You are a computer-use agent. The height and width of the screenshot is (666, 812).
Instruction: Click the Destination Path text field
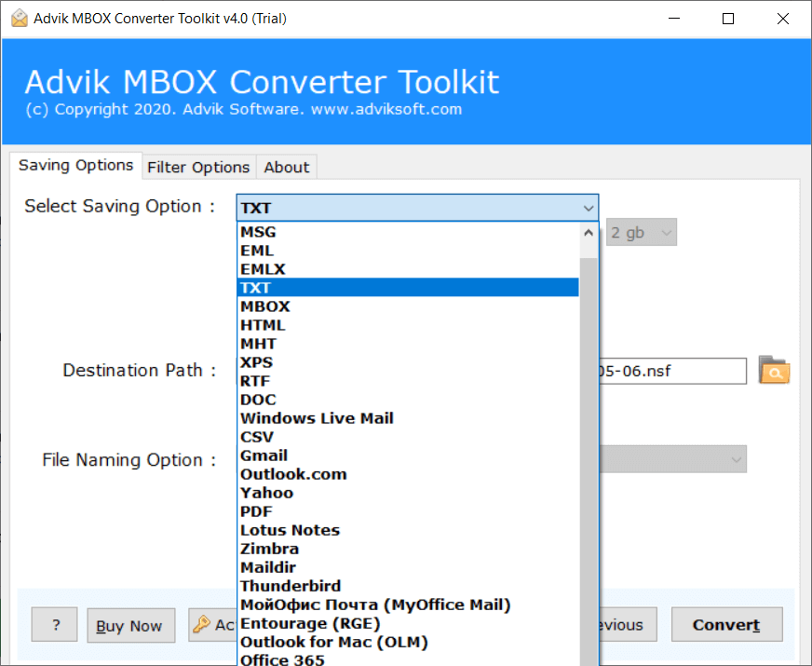(672, 371)
